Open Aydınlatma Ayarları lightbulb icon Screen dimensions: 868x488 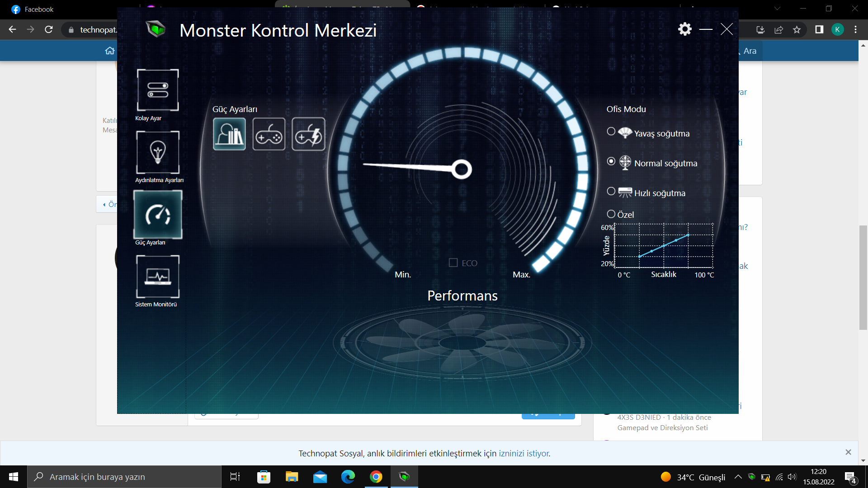pyautogui.click(x=158, y=152)
